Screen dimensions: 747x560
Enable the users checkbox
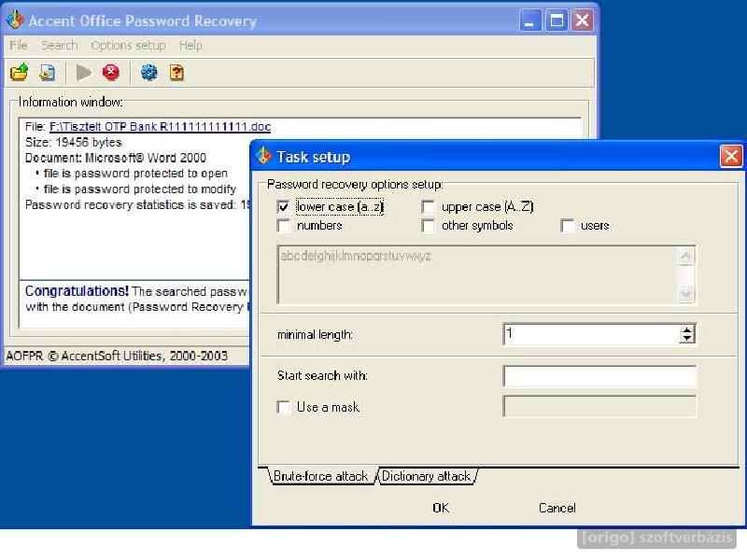coord(567,225)
